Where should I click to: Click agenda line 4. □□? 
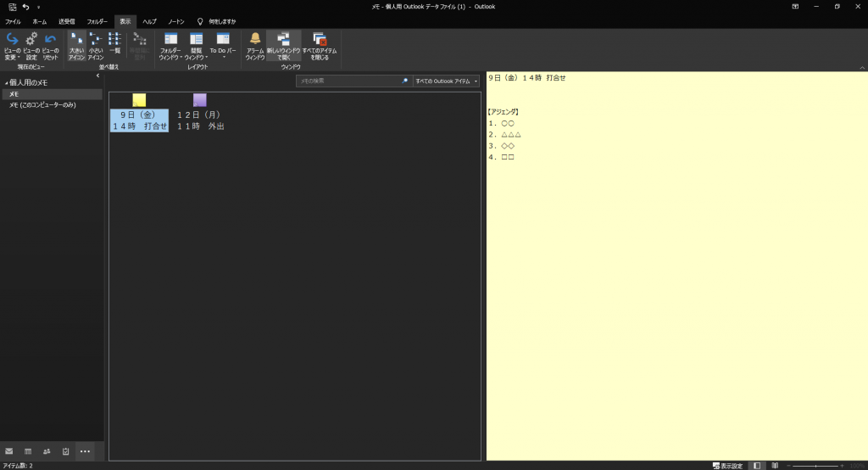coord(502,158)
